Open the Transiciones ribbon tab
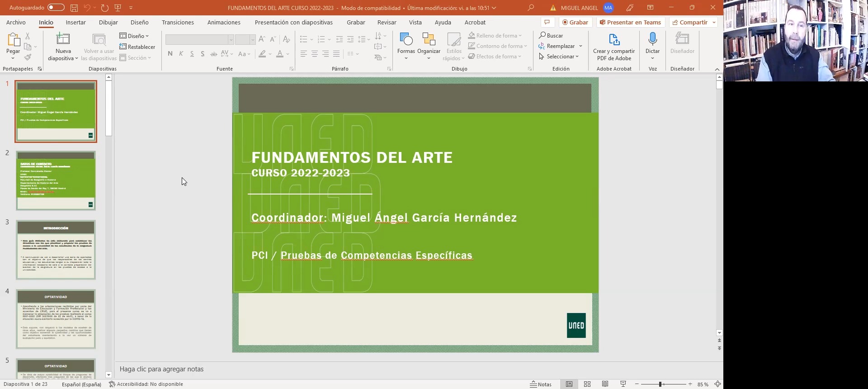Viewport: 868px width, 389px height. [178, 22]
